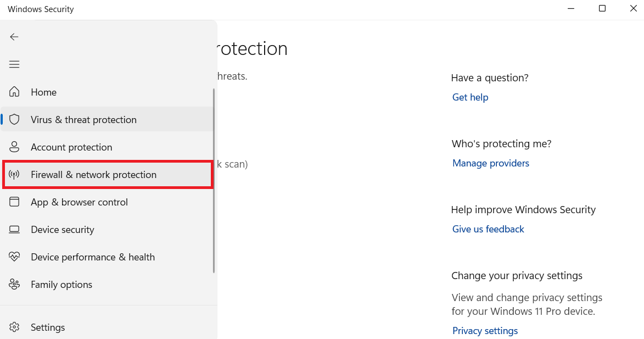Click the Firewall antenna signal icon

point(14,175)
